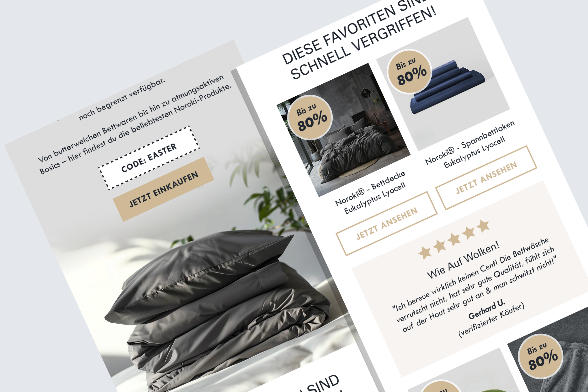Click the first review star

425,252
